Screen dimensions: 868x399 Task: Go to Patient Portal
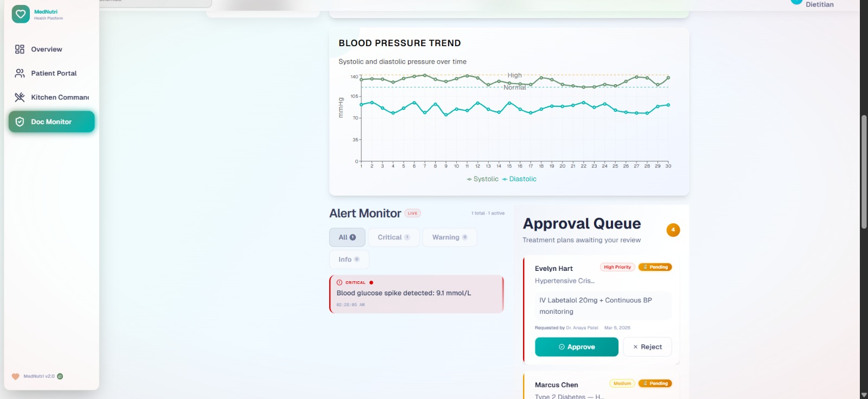tap(52, 73)
